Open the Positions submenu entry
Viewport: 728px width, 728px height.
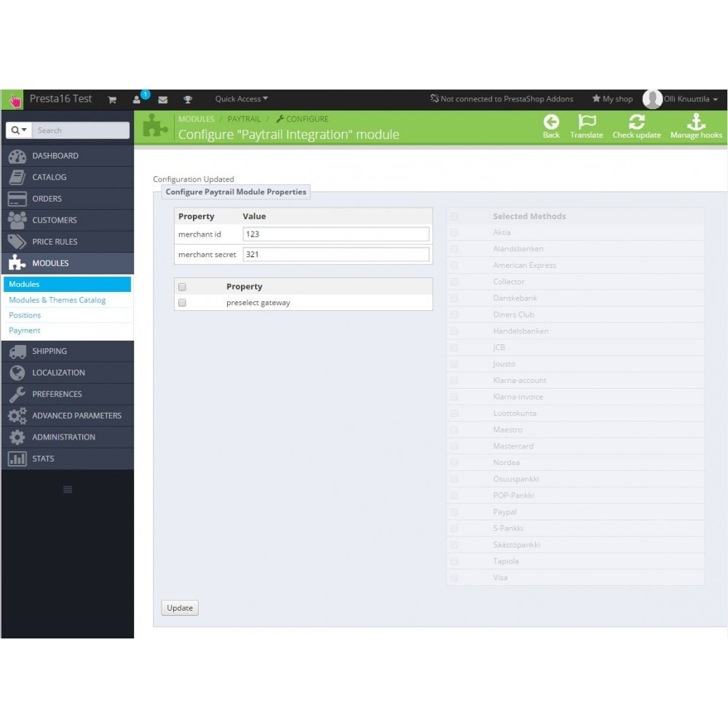(25, 315)
